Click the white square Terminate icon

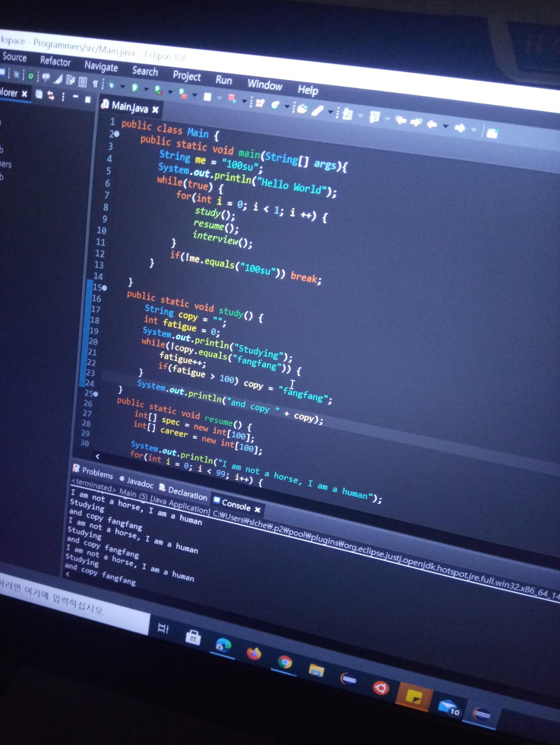point(208,97)
